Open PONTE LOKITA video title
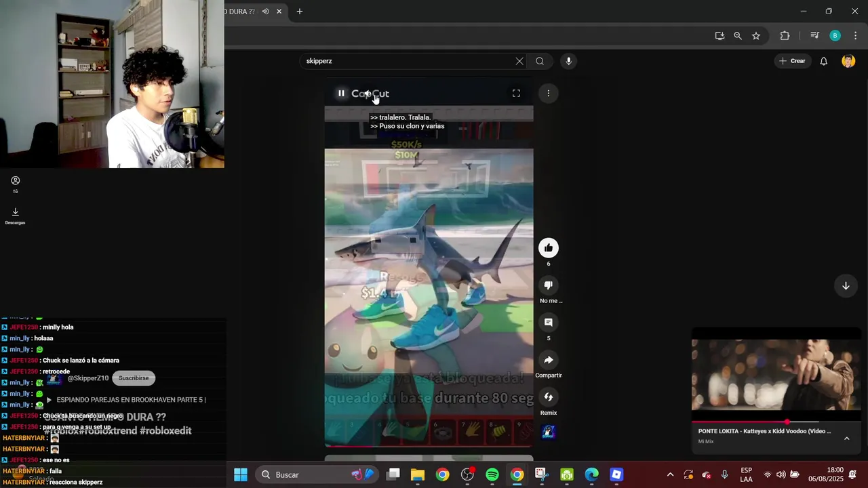The height and width of the screenshot is (488, 868). click(764, 431)
